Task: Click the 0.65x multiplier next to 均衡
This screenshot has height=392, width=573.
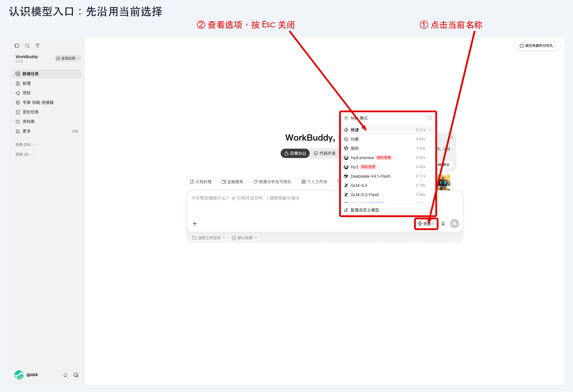Action: pos(421,139)
